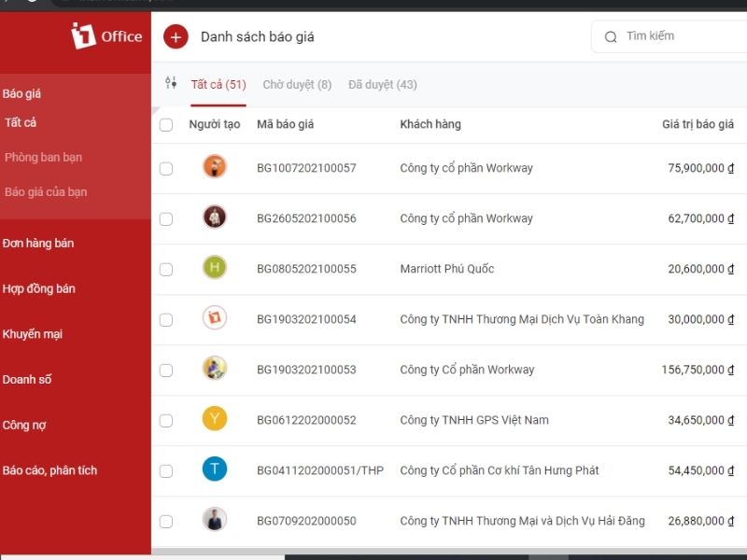Open the Công nợ menu
The image size is (747, 560).
click(x=24, y=426)
